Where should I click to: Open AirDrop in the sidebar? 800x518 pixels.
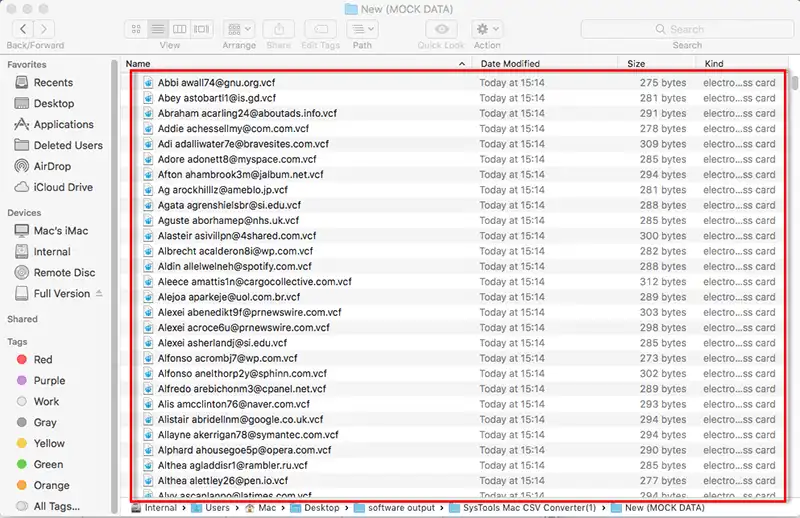[x=52, y=166]
